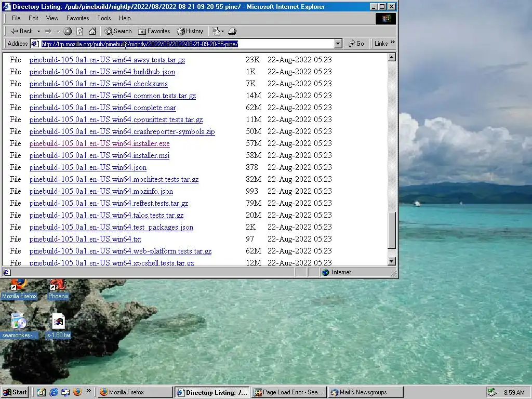Open the Start menu
This screenshot has height=399, width=532.
[15, 392]
